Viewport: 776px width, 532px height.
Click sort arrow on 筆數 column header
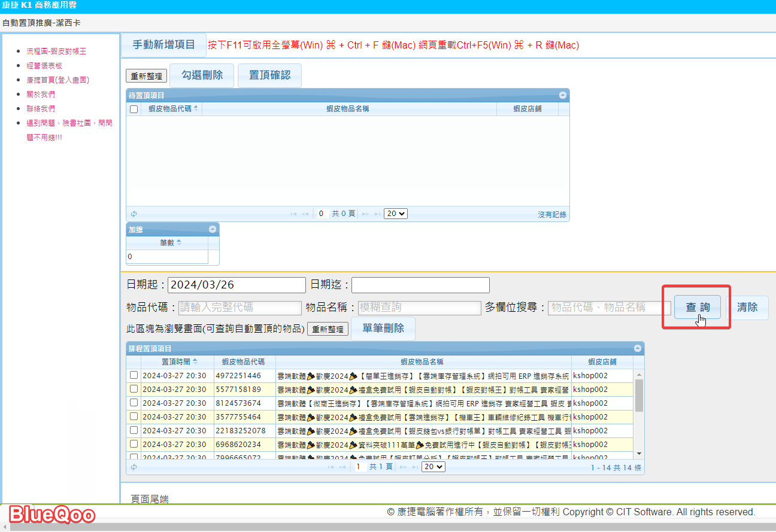pyautogui.click(x=179, y=242)
